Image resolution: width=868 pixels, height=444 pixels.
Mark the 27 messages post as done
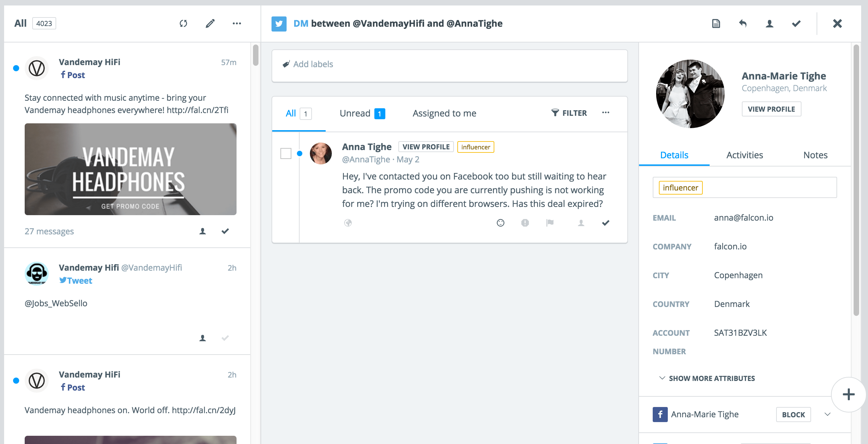[x=225, y=231]
